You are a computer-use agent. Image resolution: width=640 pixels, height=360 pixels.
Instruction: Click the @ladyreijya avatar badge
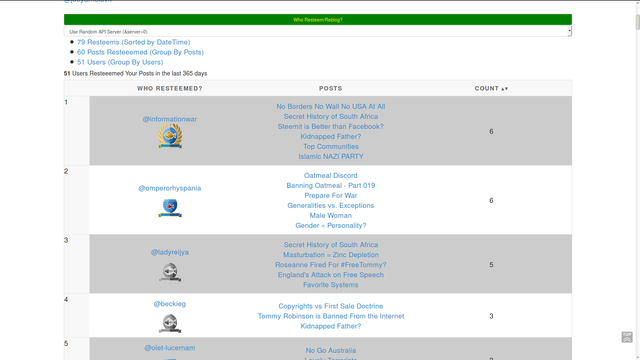click(170, 272)
